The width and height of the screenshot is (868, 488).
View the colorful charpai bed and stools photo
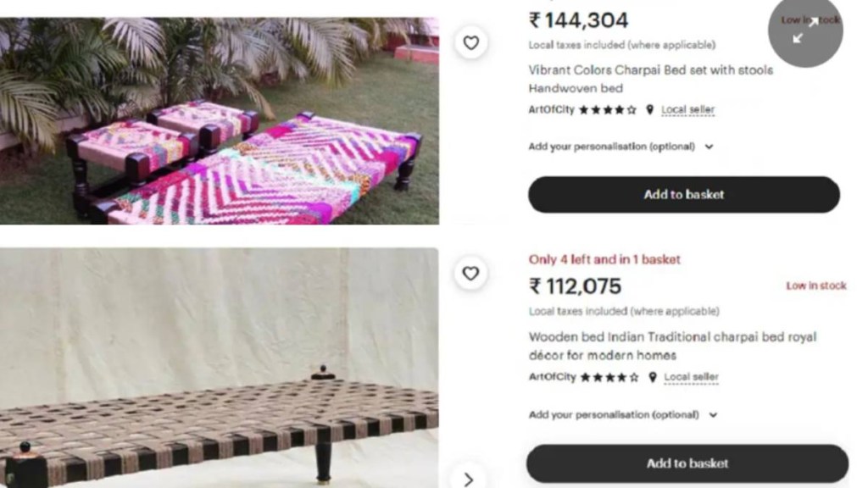[x=219, y=121]
